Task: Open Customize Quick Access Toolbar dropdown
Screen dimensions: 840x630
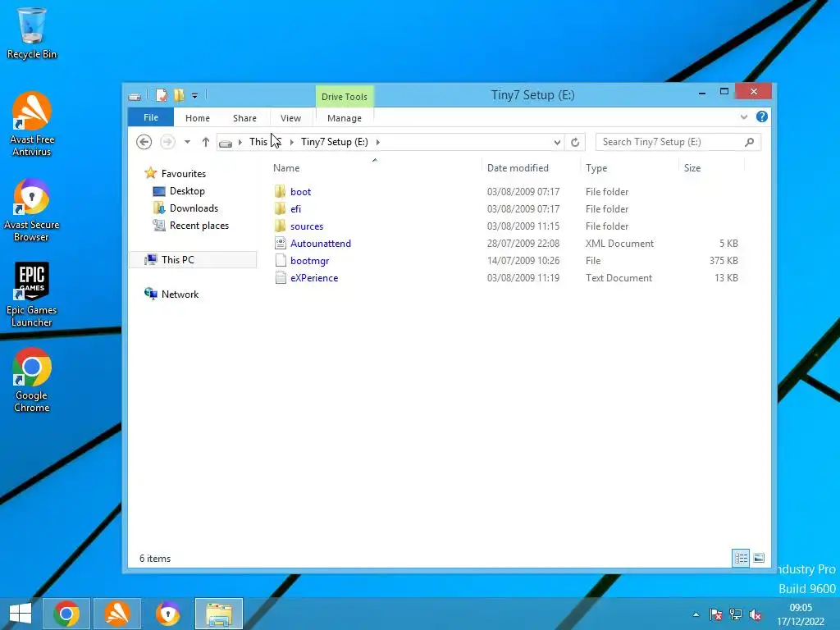Action: pos(195,96)
